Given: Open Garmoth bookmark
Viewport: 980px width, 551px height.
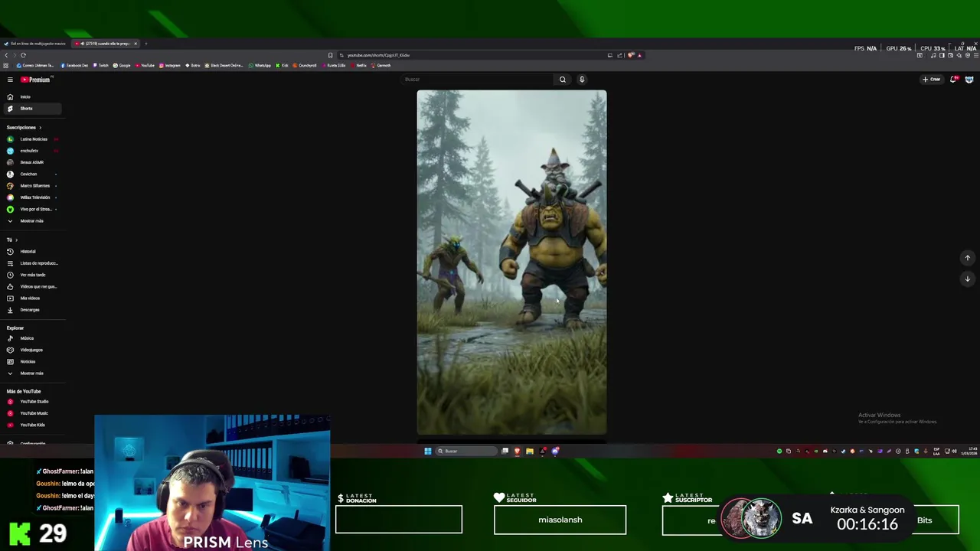Looking at the screenshot, I should [381, 66].
